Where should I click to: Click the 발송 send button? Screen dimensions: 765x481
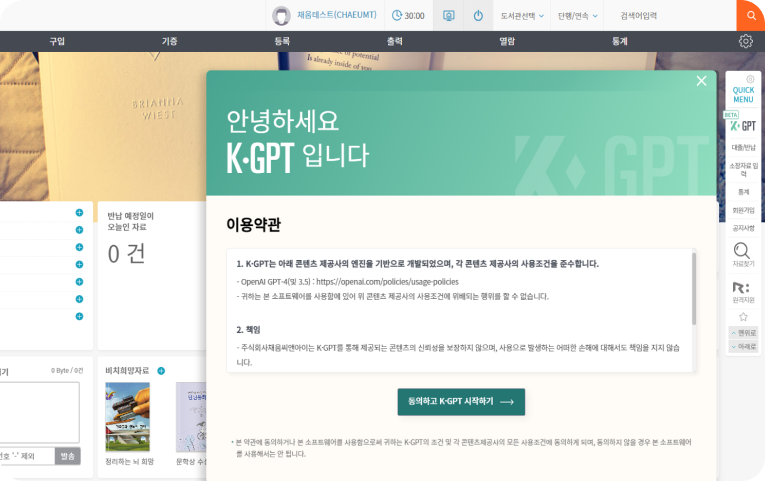coord(67,456)
